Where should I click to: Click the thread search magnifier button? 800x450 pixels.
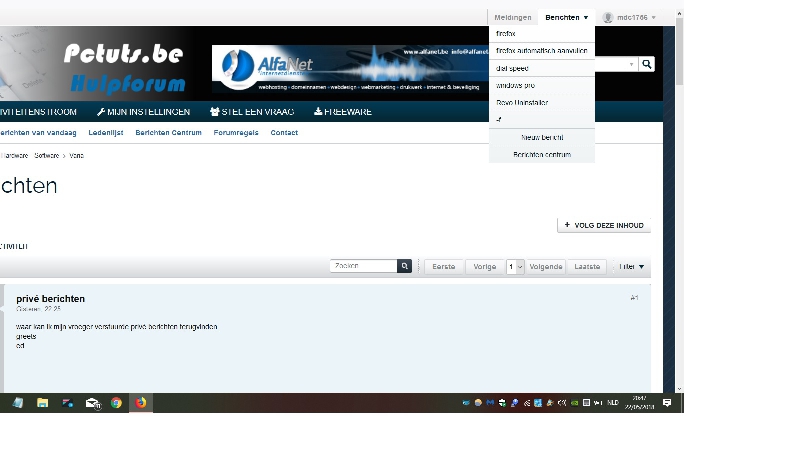pos(405,266)
